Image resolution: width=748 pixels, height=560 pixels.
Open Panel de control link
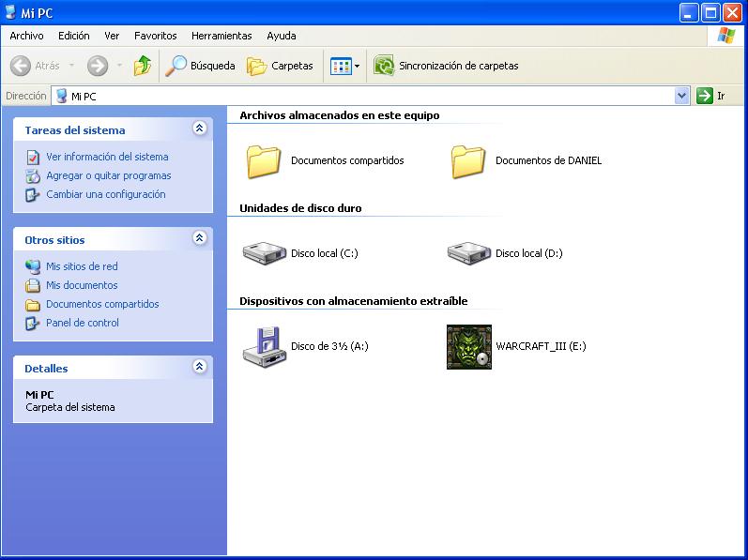coord(83,323)
